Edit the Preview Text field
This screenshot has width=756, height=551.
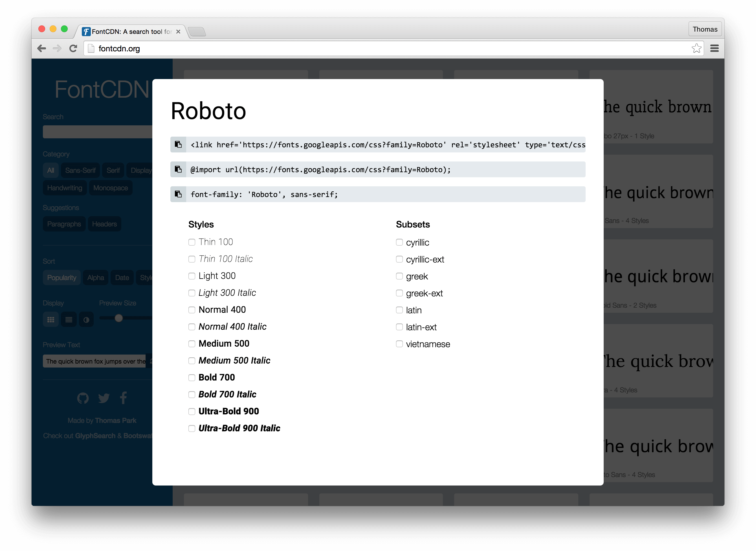94,361
